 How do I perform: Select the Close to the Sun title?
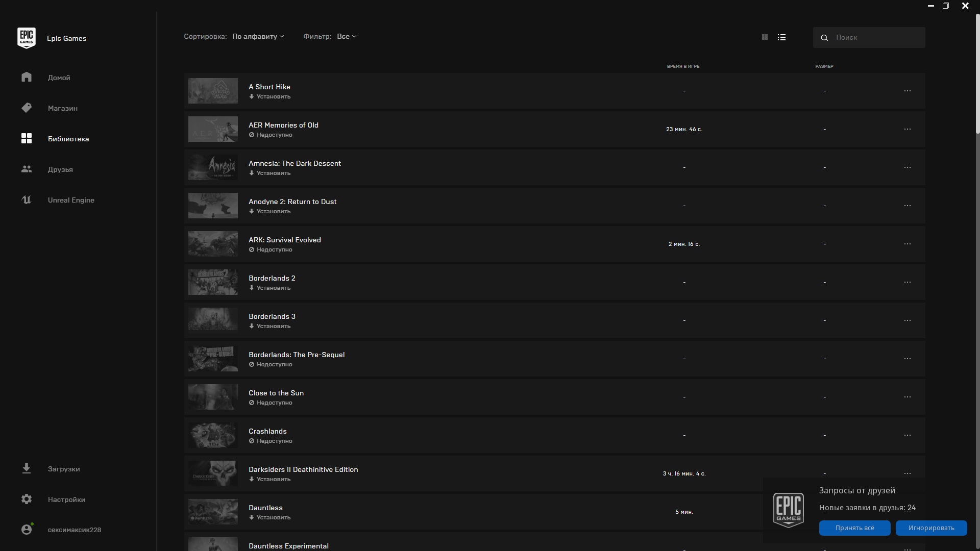[276, 393]
